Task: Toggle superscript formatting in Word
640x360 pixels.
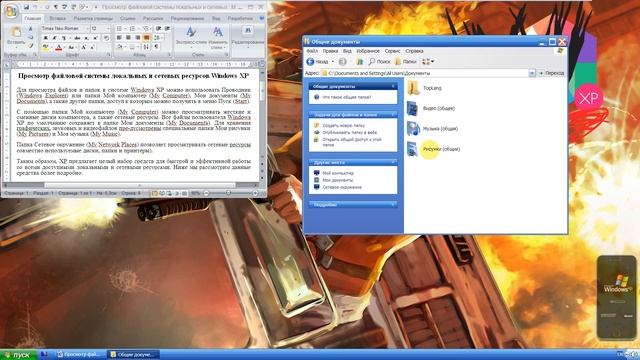Action: pos(96,38)
